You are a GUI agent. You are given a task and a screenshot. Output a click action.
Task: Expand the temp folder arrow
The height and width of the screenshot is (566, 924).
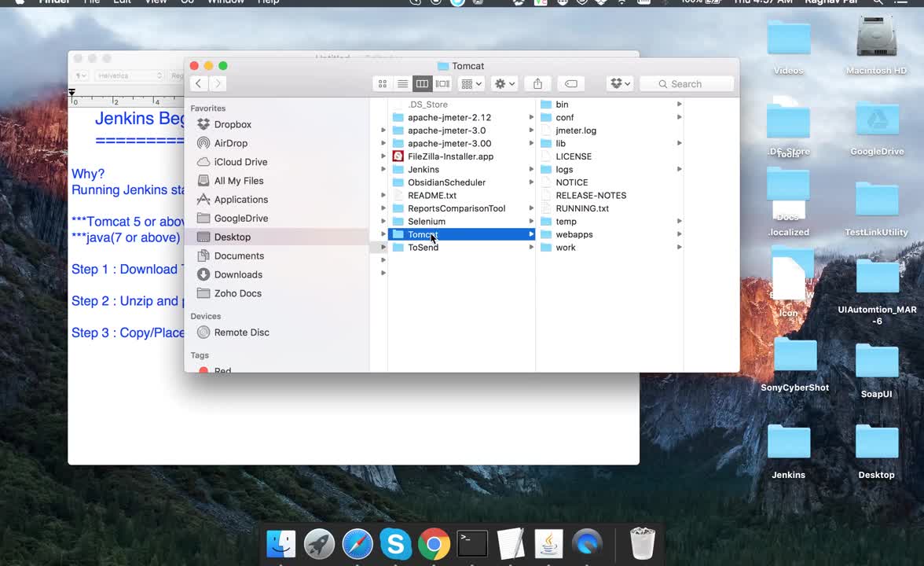[680, 221]
